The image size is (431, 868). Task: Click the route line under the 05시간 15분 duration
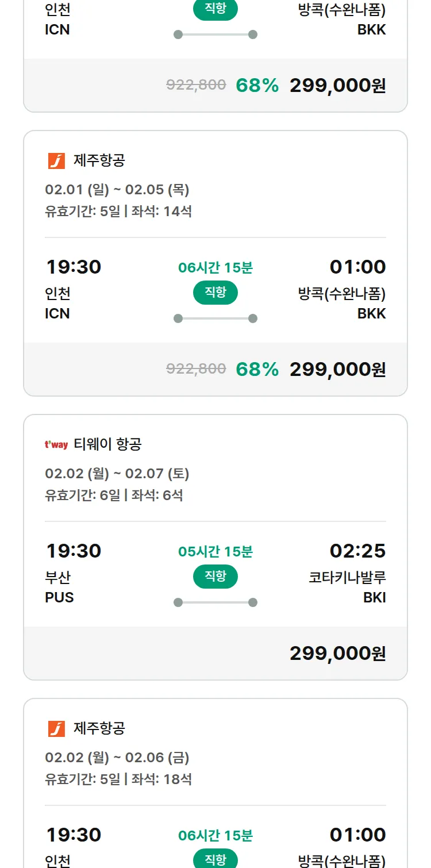(x=215, y=602)
